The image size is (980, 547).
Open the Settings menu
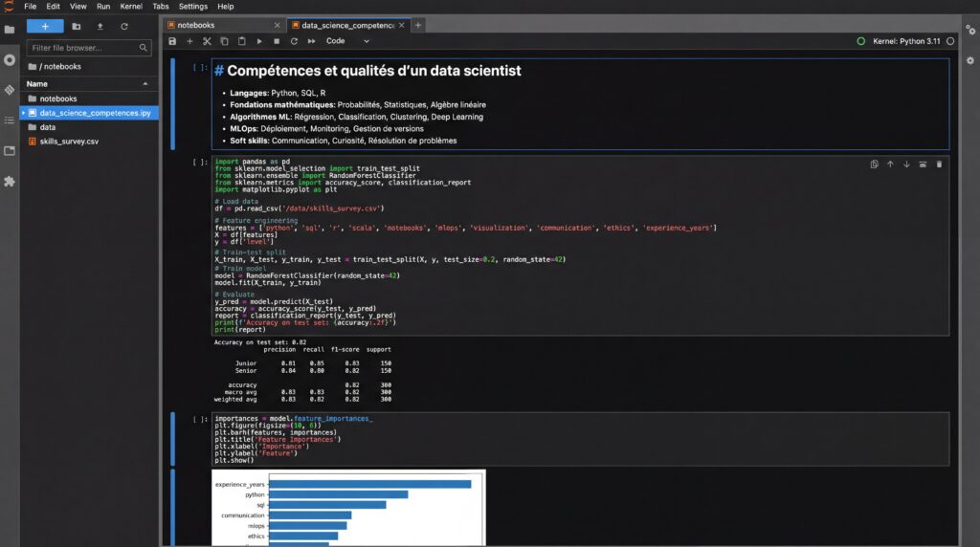coord(193,7)
